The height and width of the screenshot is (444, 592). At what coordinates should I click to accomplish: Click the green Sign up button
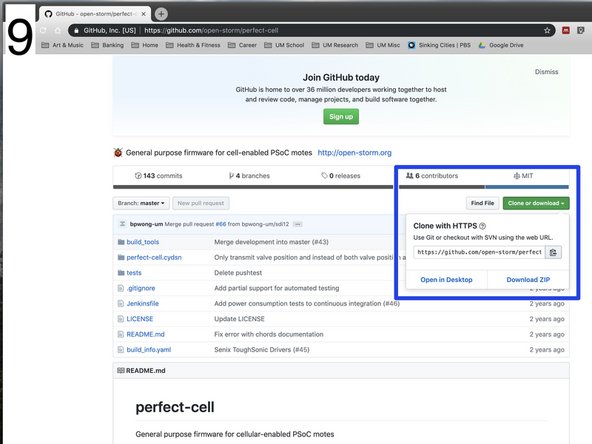coord(341,117)
